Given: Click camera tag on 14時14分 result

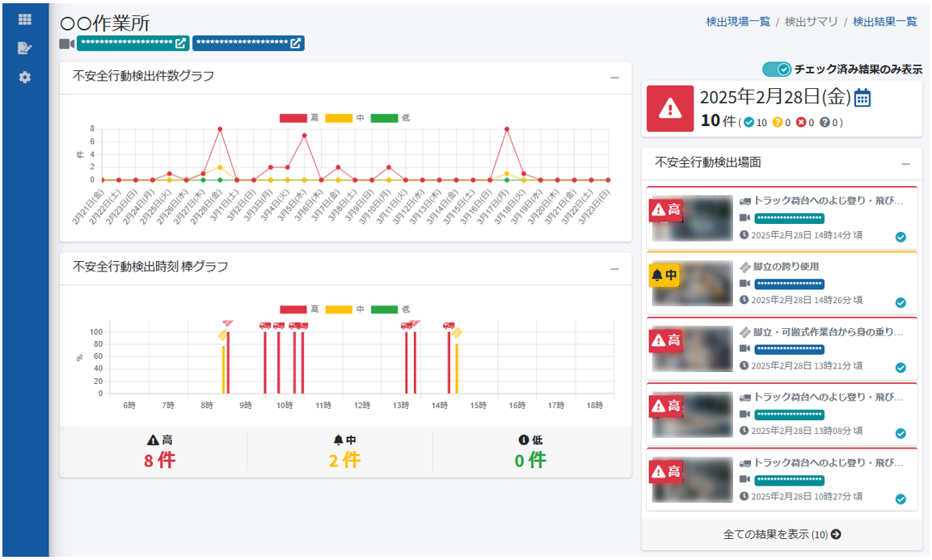Looking at the screenshot, I should pyautogui.click(x=790, y=218).
